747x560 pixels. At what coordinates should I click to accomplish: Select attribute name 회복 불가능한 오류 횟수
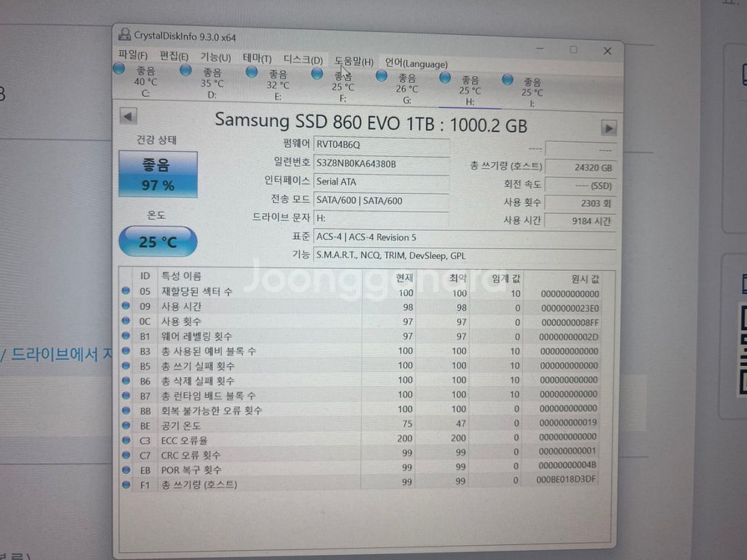coord(211,411)
